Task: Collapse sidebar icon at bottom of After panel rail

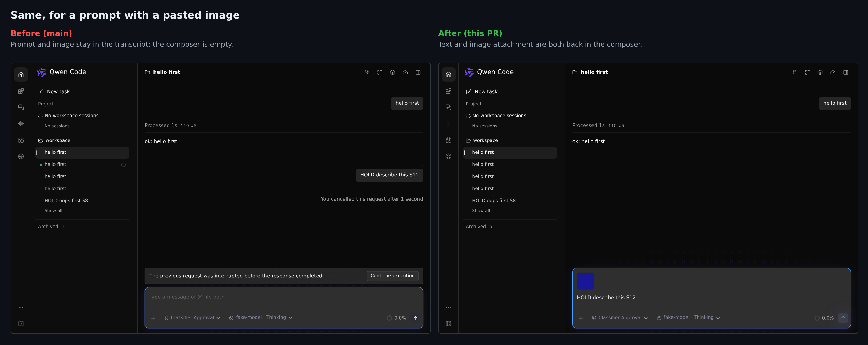Action: pyautogui.click(x=449, y=324)
